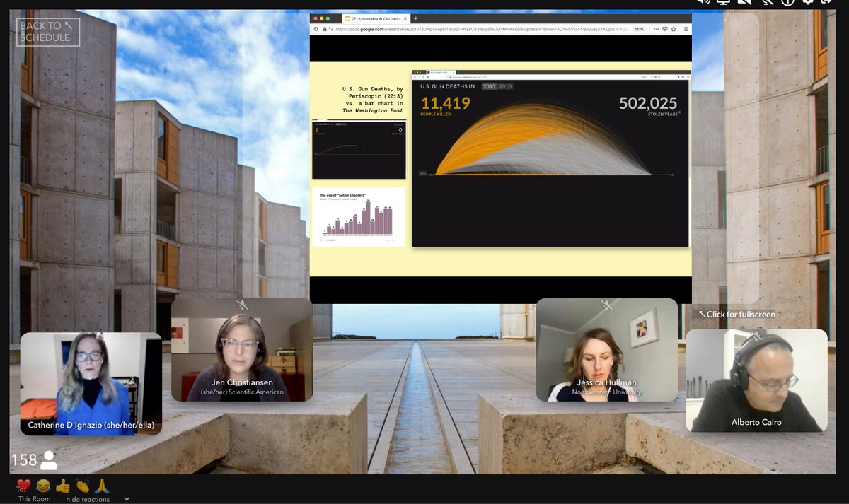Select Alberto Cairo video tile
The height and width of the screenshot is (504, 849).
pos(756,380)
